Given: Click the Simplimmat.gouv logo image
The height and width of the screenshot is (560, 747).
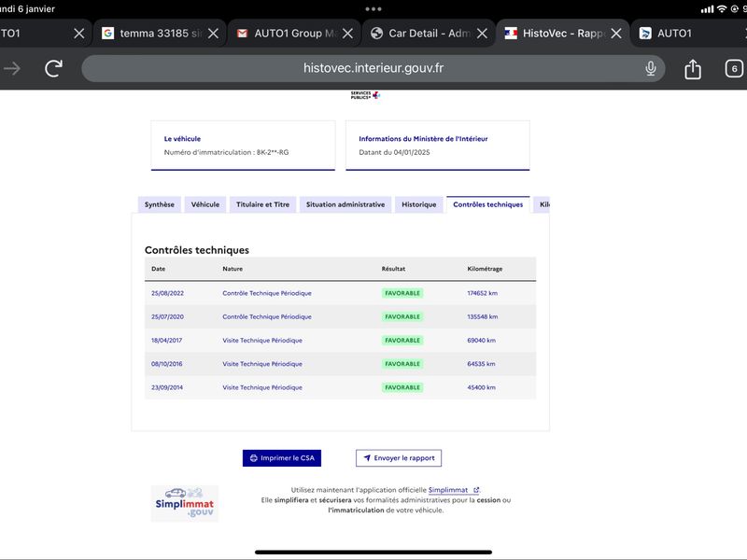Looking at the screenshot, I should coord(185,504).
